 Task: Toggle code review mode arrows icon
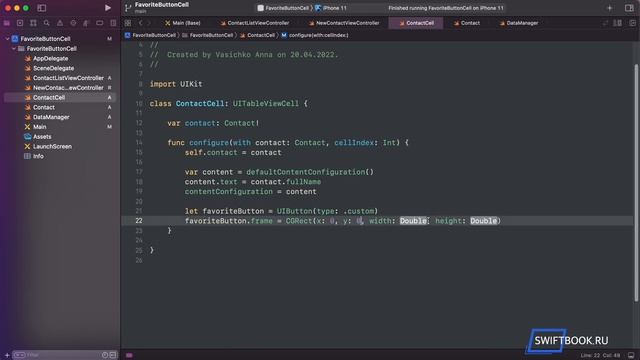[605, 23]
